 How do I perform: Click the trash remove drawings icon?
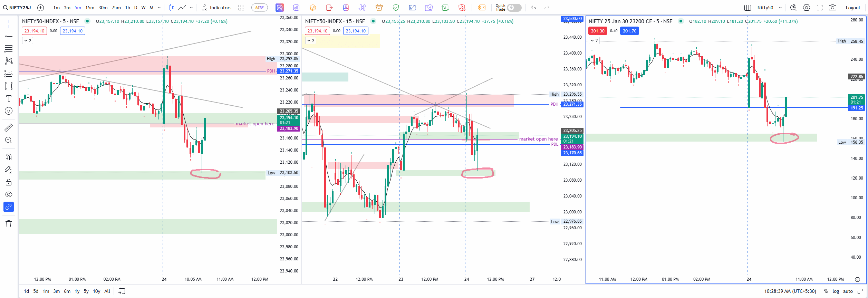click(9, 224)
